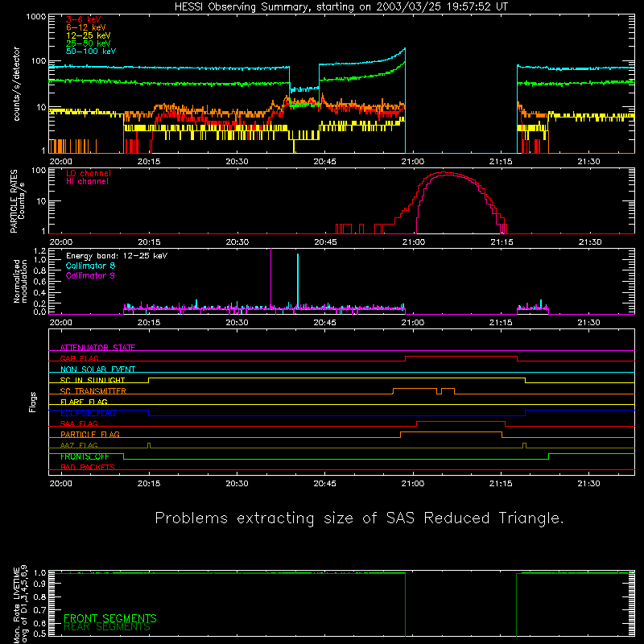Select the red 3-6 keV legend label
This screenshot has height=644, width=644.
83,19
